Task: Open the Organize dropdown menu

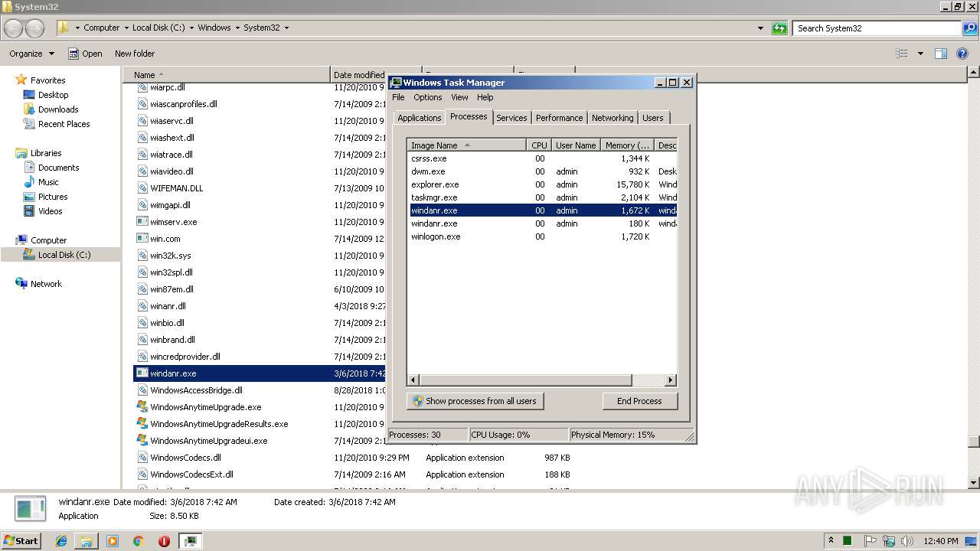Action: point(32,54)
